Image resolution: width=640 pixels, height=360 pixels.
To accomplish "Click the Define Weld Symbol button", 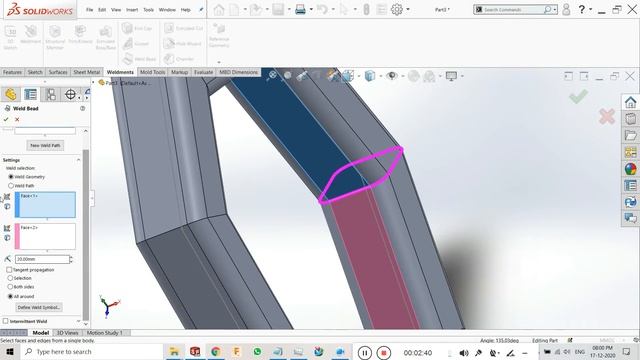I will (x=39, y=307).
